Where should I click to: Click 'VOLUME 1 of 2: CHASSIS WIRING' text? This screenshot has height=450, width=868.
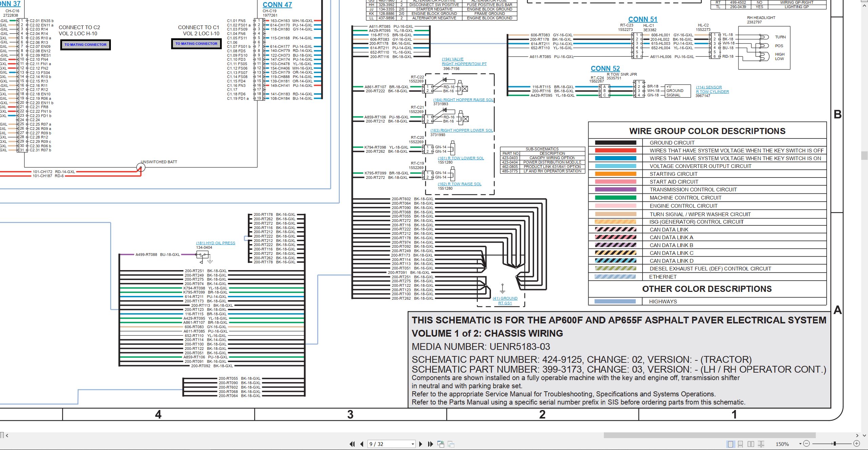[x=487, y=333]
